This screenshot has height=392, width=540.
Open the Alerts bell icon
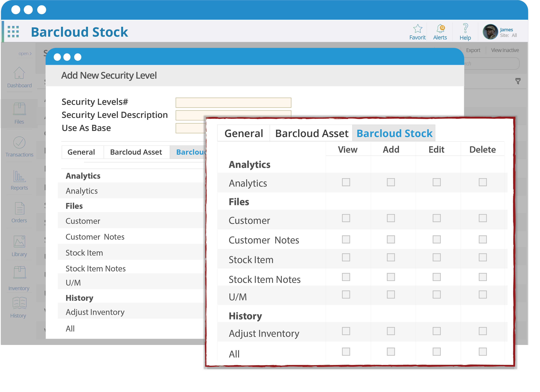coord(440,29)
